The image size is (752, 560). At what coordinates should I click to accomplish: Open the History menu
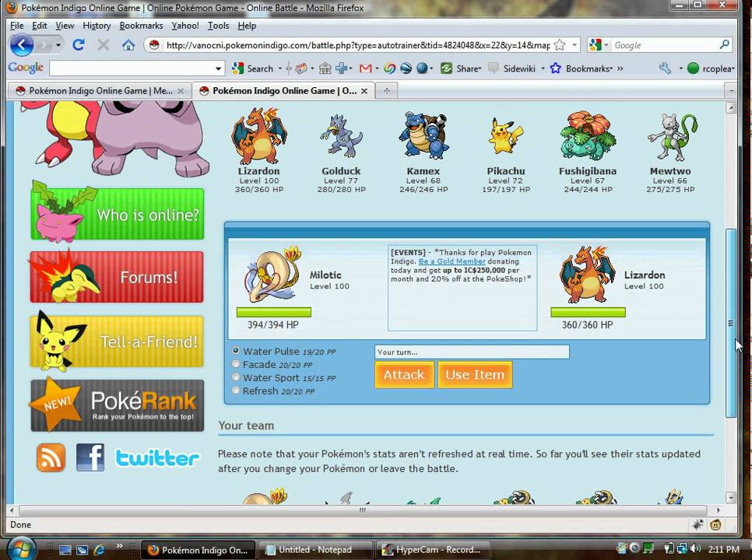coord(97,26)
